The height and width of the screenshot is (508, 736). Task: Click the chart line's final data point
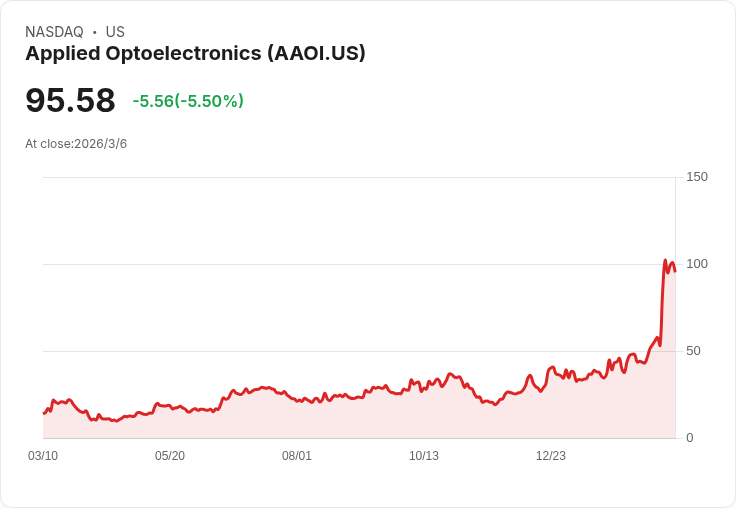[675, 271]
